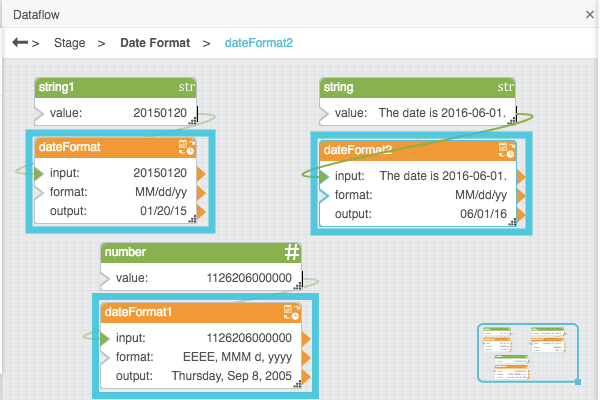
Task: Edit the value field of number block
Action: [201, 278]
